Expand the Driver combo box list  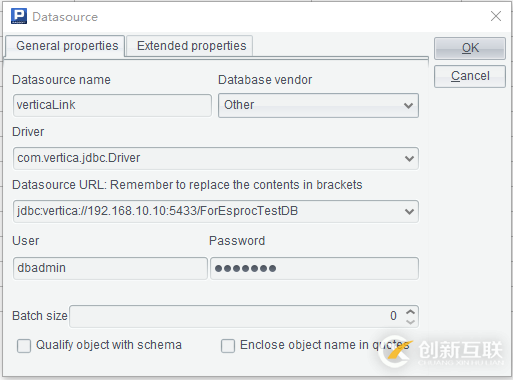pyautogui.click(x=409, y=159)
